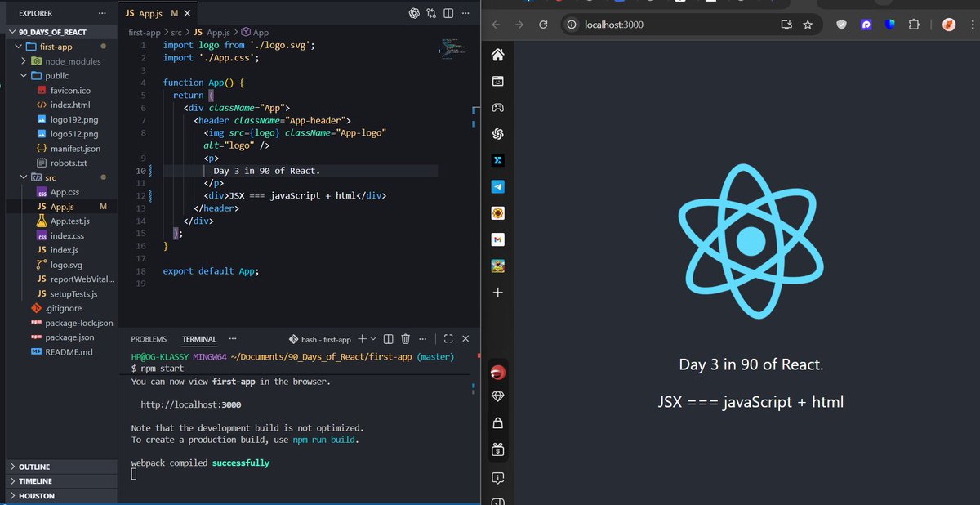Open Gmail in the browser sidebar
Screen dimensions: 980x505
497,239
